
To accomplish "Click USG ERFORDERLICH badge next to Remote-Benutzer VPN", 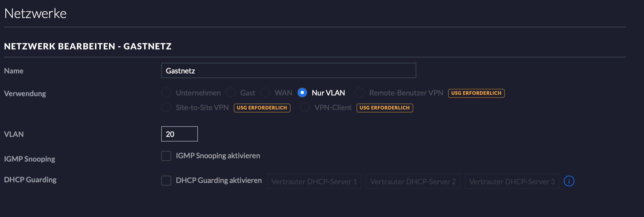I will pos(476,93).
